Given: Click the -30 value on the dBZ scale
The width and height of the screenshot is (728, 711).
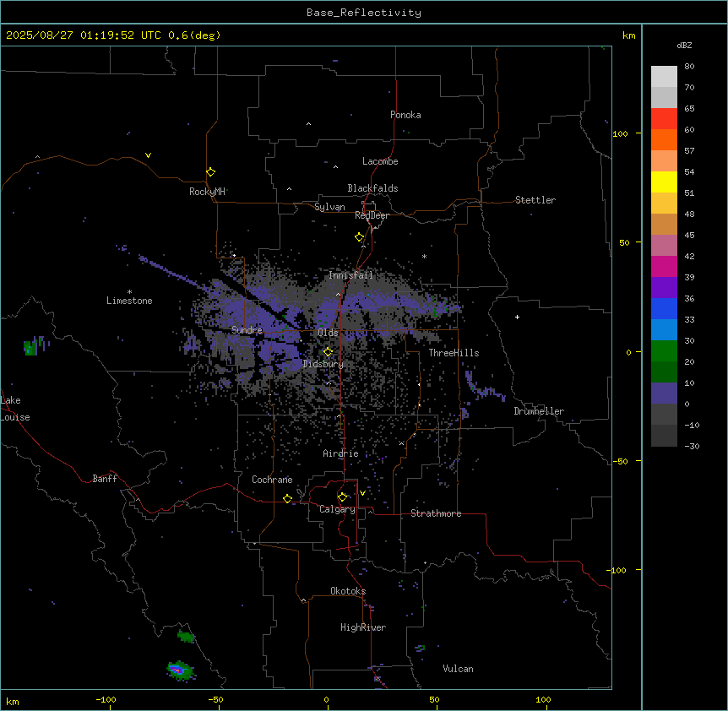Looking at the screenshot, I should point(692,446).
